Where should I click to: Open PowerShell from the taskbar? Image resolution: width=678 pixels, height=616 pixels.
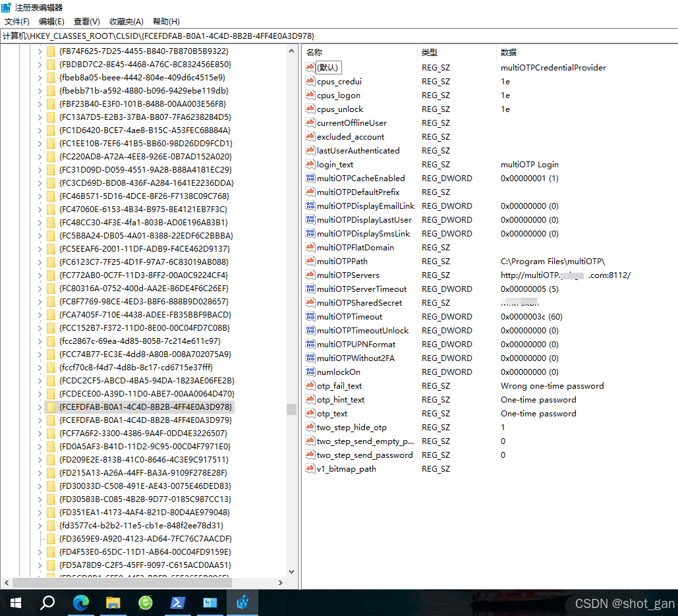(178, 603)
